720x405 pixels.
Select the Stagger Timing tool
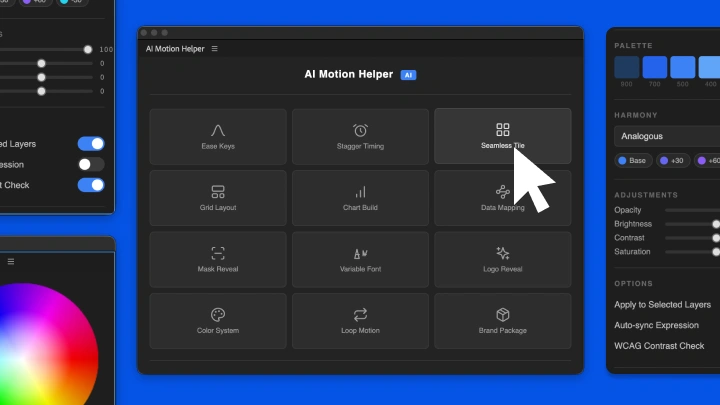360,136
